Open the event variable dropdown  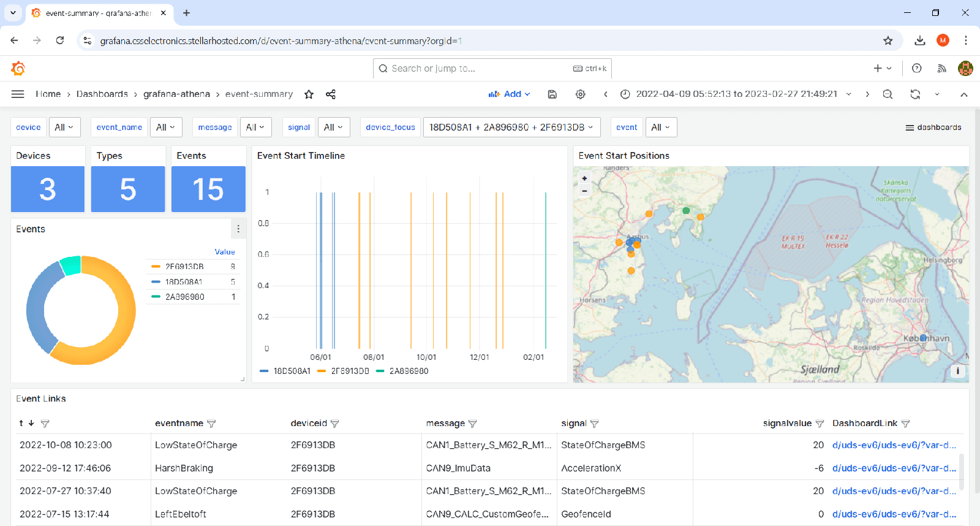[x=661, y=127]
